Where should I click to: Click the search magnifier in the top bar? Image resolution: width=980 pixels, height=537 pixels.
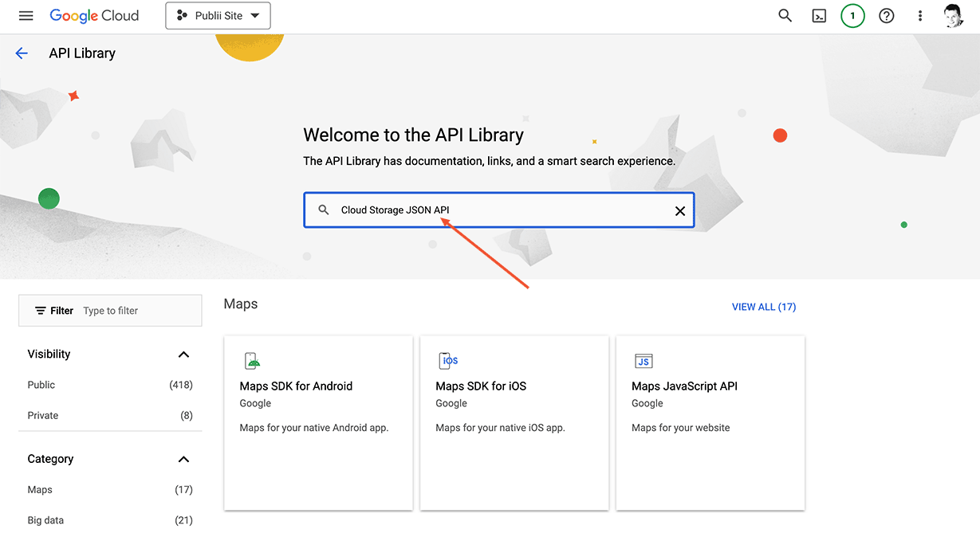point(785,15)
